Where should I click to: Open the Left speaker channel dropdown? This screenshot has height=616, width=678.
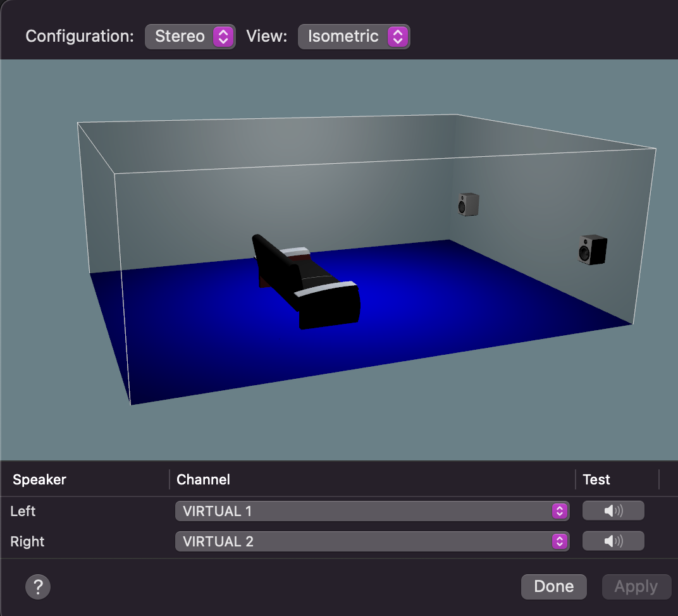click(372, 511)
